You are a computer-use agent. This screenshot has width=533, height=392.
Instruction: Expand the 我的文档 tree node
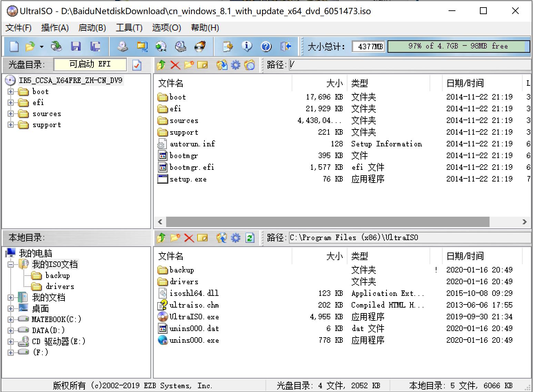(11, 298)
